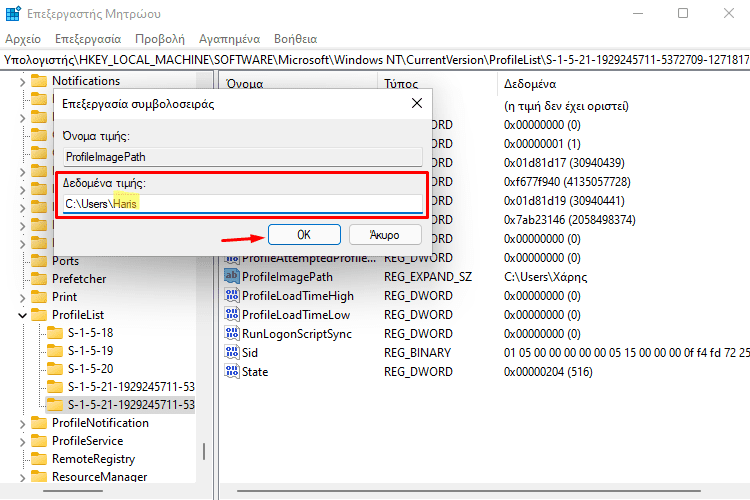Expand the ProfileNotification tree node
Viewport: 750px width, 500px height.
[x=22, y=423]
